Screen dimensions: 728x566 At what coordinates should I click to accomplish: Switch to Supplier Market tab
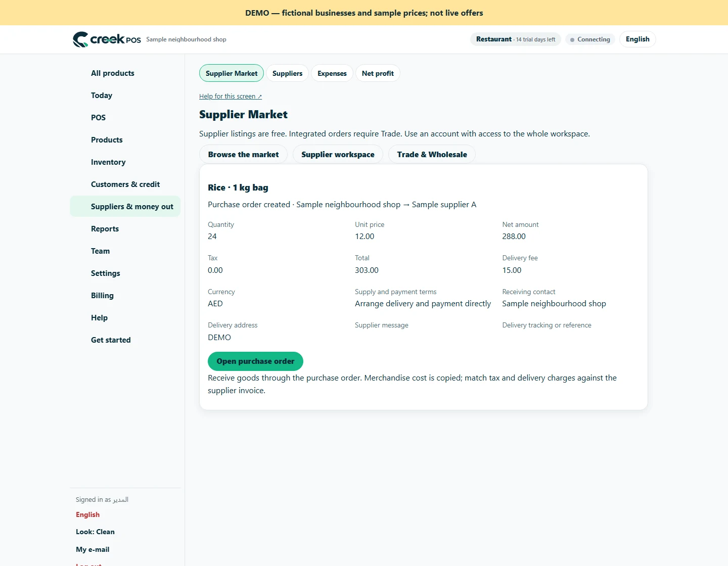coord(232,73)
